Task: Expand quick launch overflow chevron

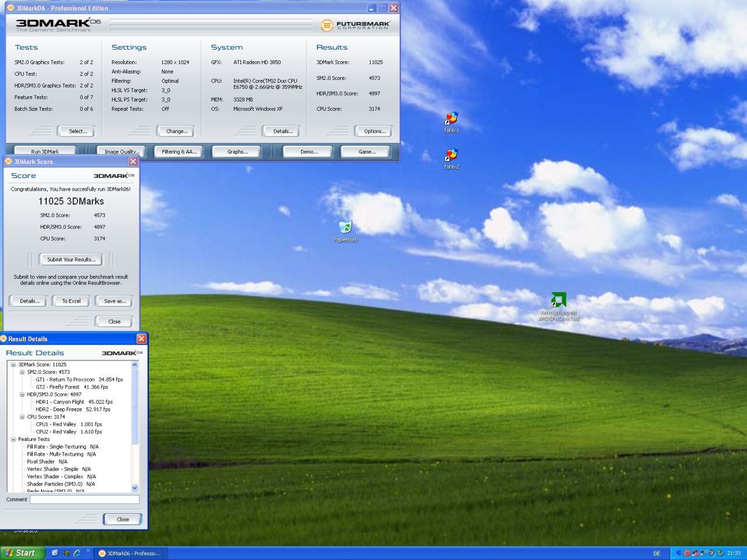Action: point(88,551)
